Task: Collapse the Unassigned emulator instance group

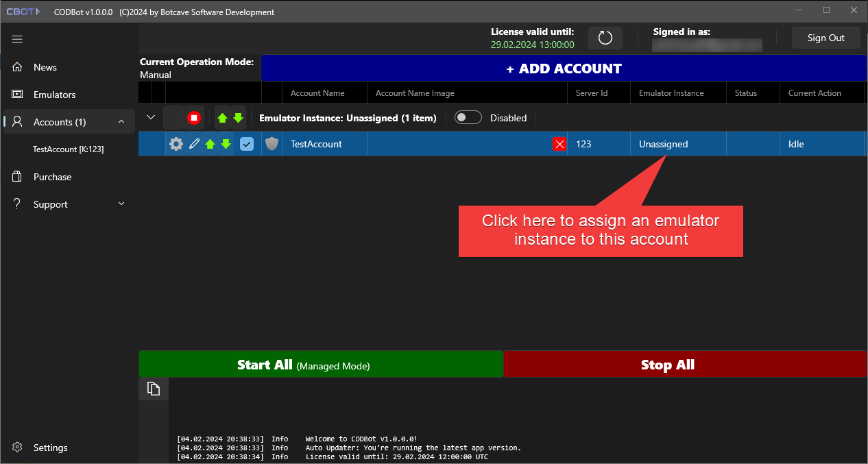Action: click(151, 118)
